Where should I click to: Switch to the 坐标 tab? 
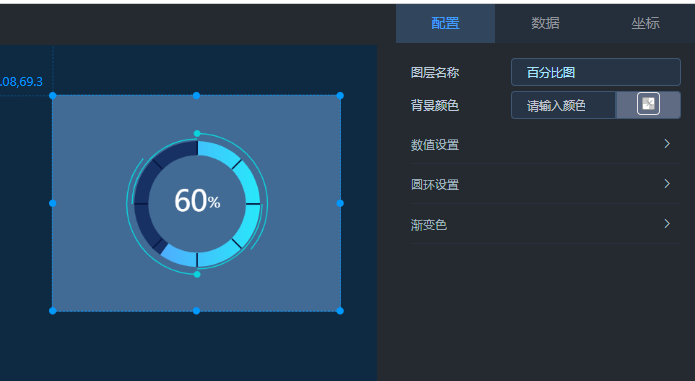645,23
